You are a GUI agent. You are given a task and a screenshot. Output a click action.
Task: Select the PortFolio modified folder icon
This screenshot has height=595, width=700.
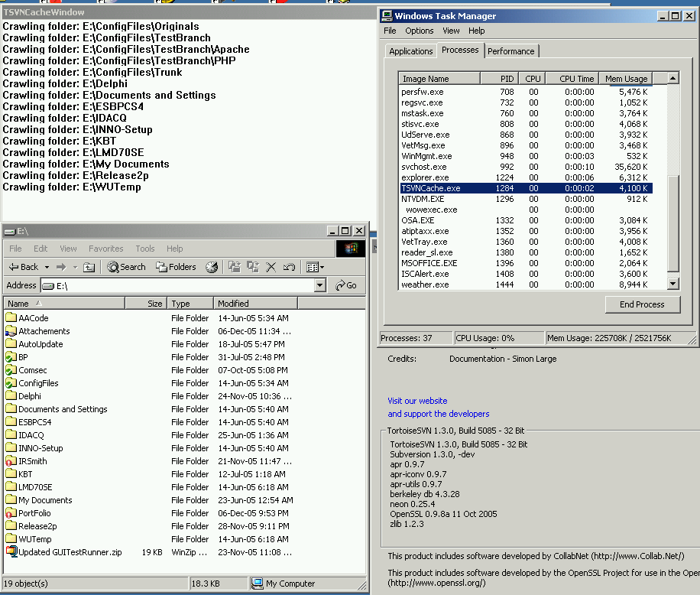[11, 512]
